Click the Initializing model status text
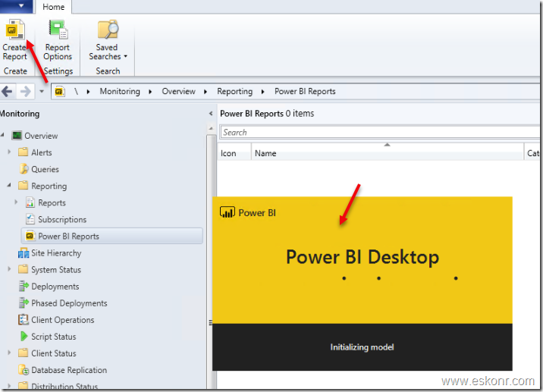Image resolution: width=543 pixels, height=392 pixels. tap(362, 347)
